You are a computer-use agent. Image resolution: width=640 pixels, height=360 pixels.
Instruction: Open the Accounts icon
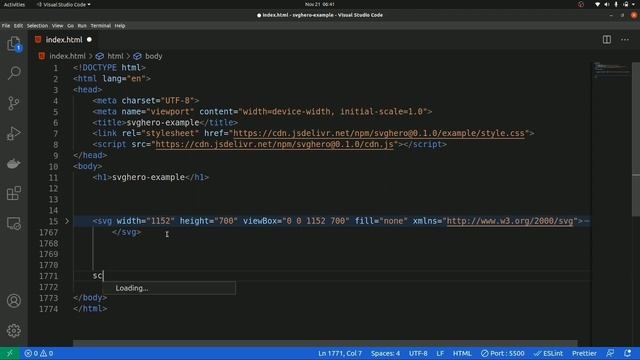14,301
